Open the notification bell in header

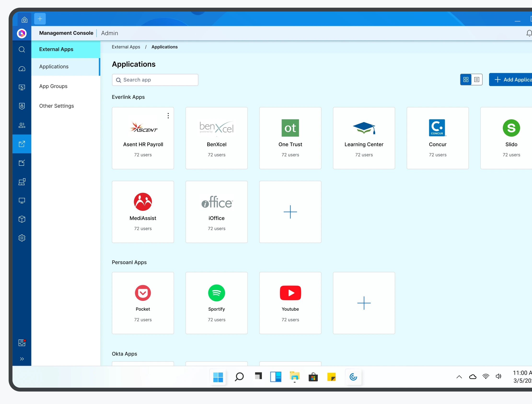tap(529, 33)
